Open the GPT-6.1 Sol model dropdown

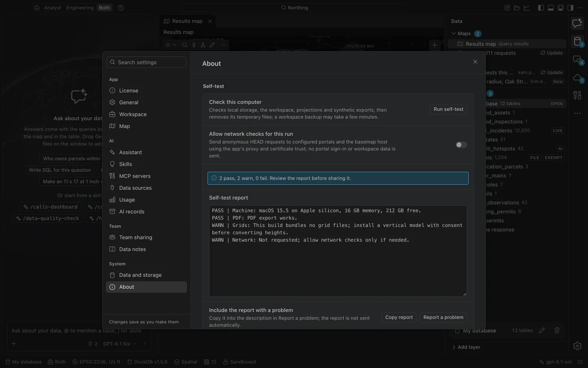point(120,344)
